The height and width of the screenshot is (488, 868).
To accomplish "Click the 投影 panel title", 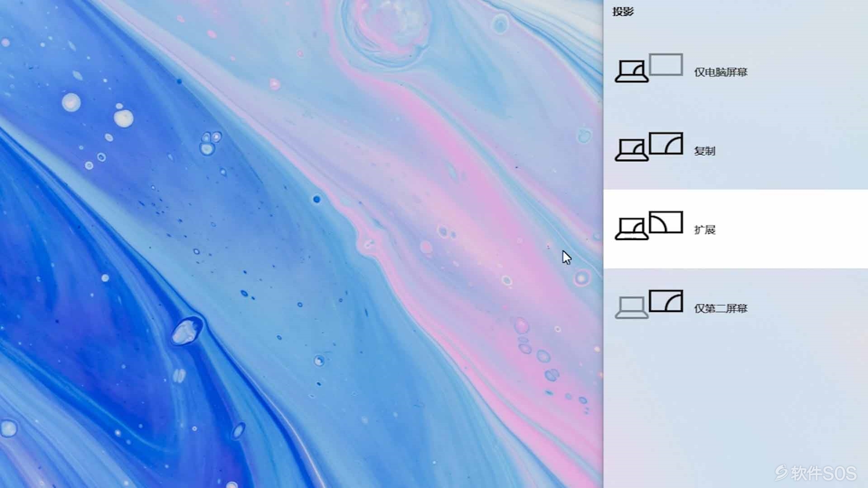I will pos(623,12).
